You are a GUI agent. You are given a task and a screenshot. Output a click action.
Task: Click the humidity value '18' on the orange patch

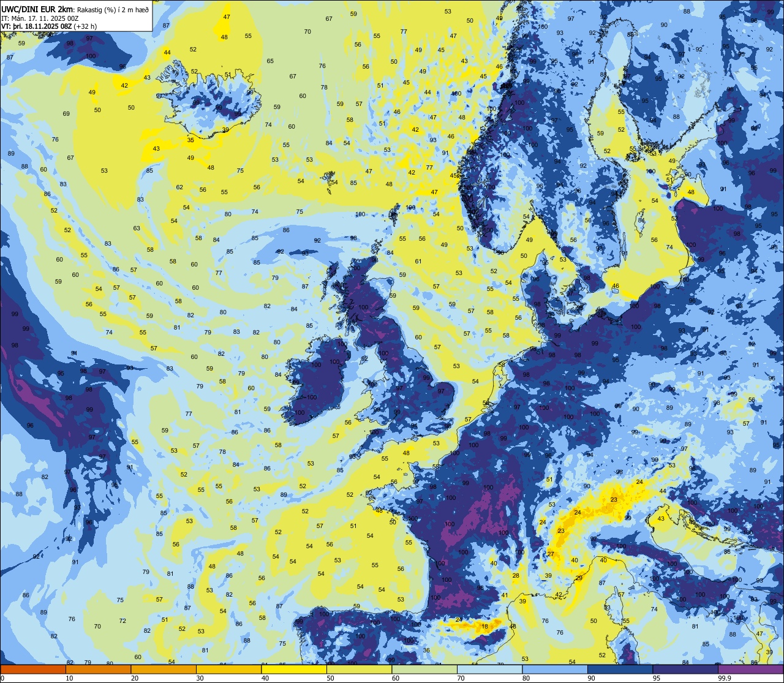pyautogui.click(x=484, y=627)
